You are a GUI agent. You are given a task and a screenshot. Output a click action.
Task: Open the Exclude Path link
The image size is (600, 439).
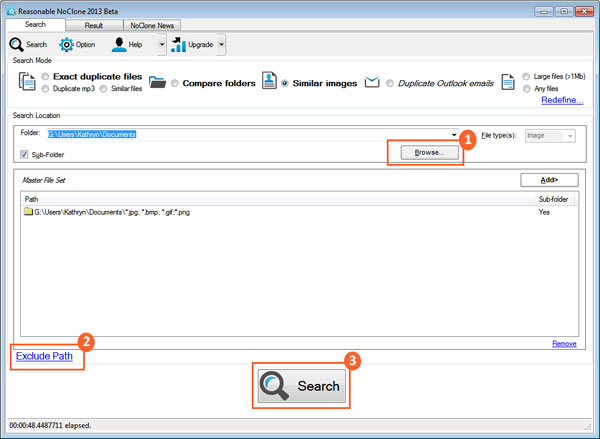click(x=44, y=356)
